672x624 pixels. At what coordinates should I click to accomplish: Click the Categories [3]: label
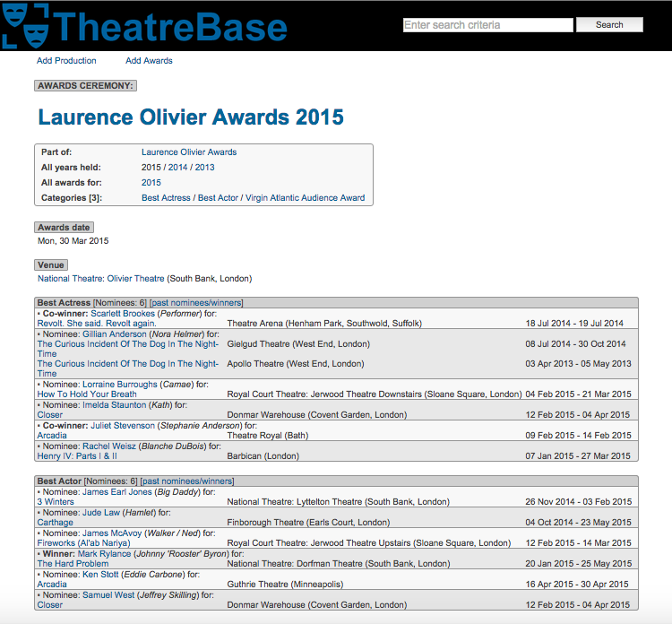tap(72, 198)
